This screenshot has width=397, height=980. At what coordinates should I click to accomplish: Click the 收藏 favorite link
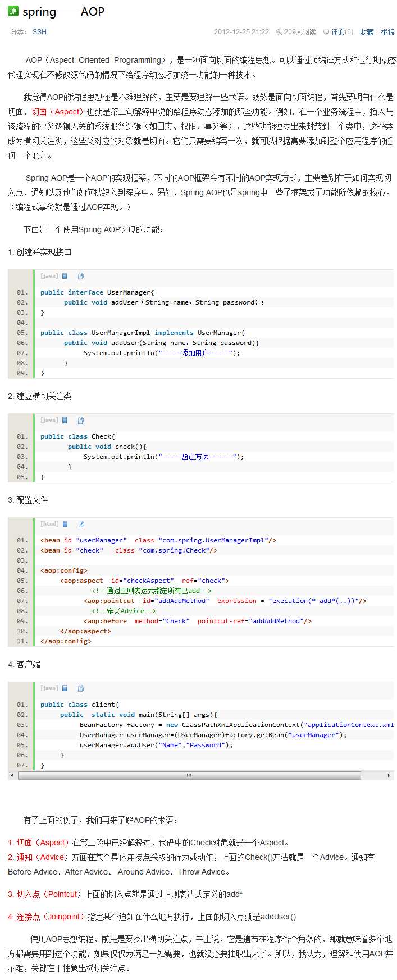pyautogui.click(x=367, y=32)
